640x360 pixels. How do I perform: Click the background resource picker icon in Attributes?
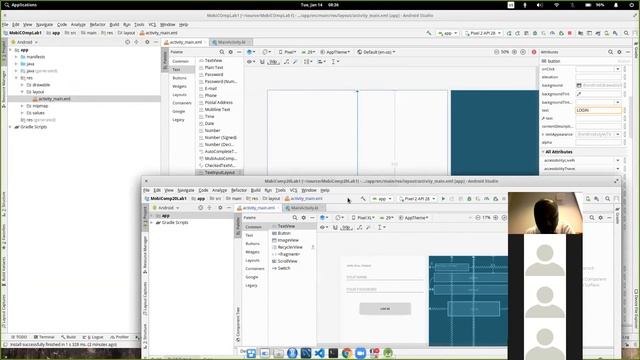579,85
